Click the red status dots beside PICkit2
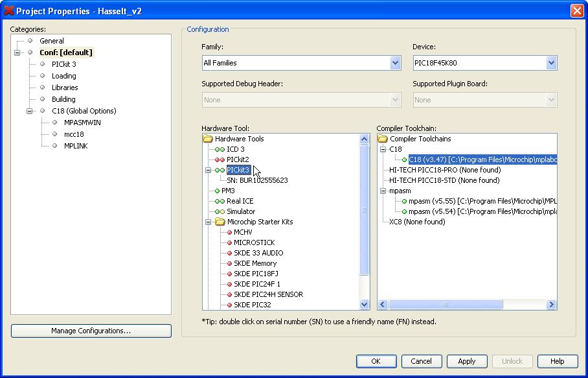 (220, 159)
